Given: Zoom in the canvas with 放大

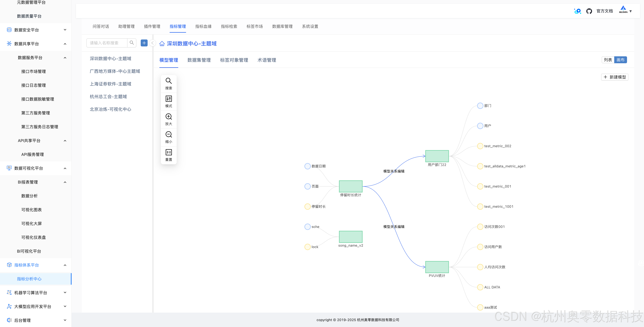Looking at the screenshot, I should (168, 119).
